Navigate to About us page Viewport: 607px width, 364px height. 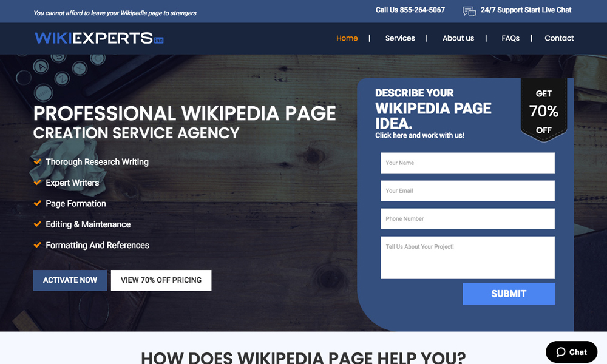click(x=458, y=38)
